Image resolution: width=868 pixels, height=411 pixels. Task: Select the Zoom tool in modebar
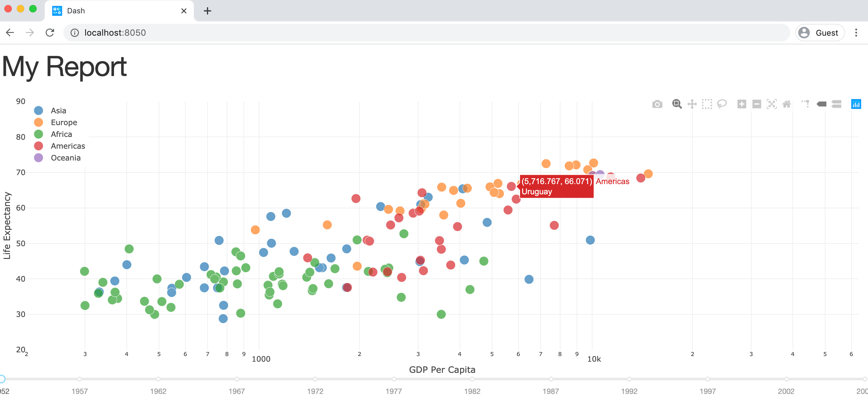click(677, 104)
